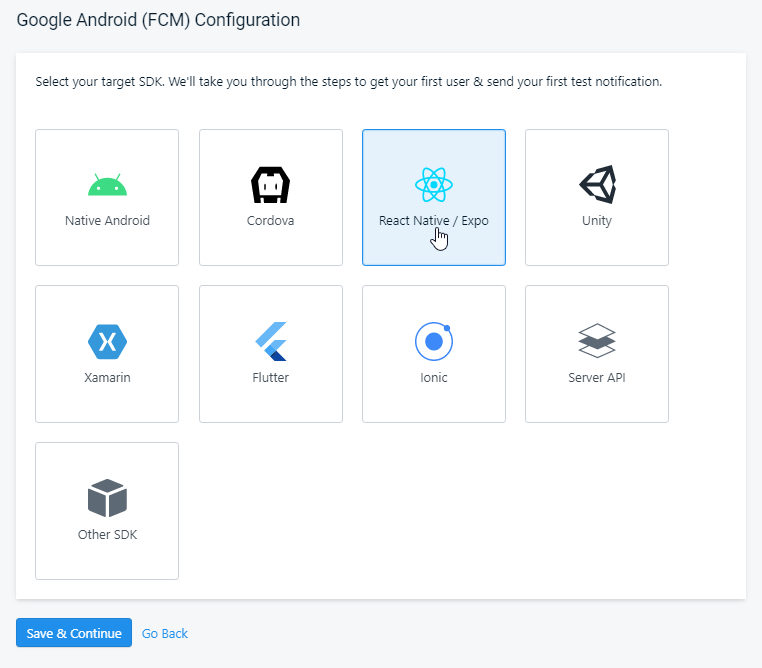Click the React Native / Expo label

click(434, 221)
